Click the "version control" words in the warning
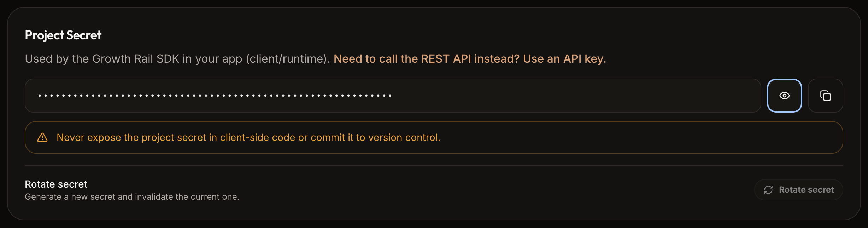Viewport: 868px width, 228px height. 404,137
